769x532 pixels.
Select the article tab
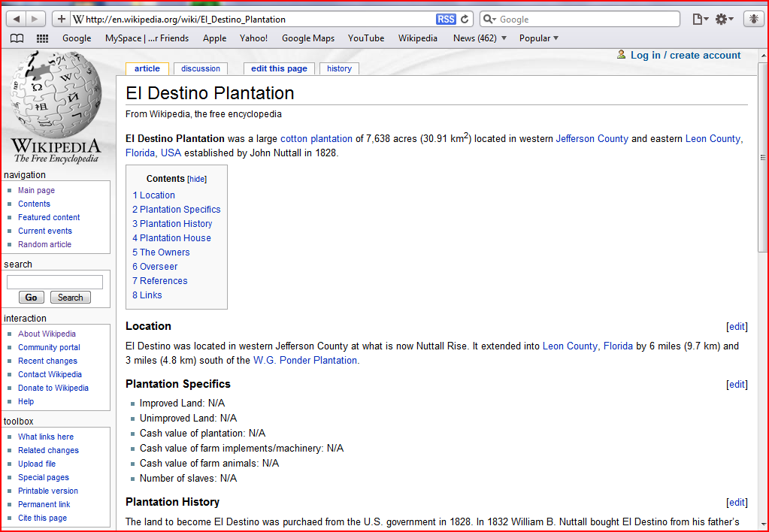tap(147, 68)
